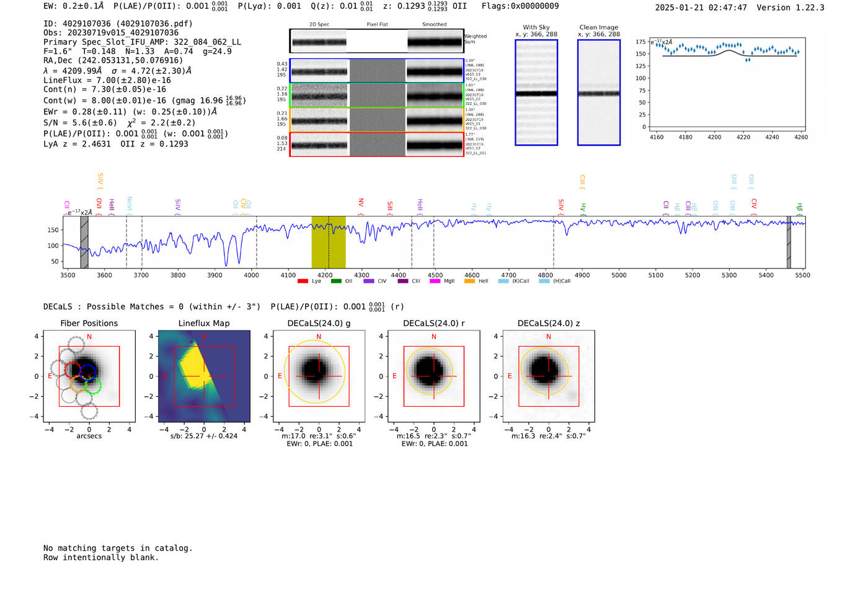Open the Clean Image cutout
Viewport: 868px width, 591px height.
point(598,92)
